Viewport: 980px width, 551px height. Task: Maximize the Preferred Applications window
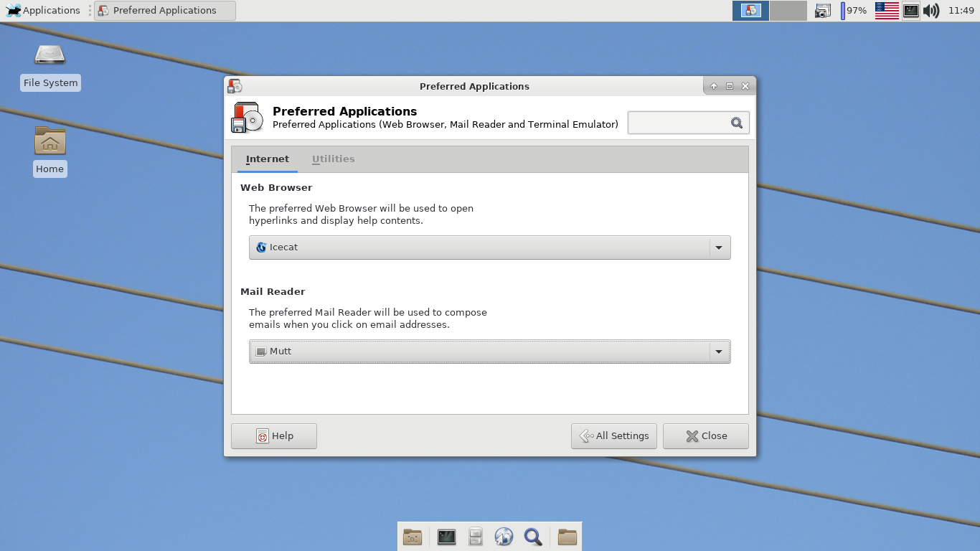[x=730, y=86]
